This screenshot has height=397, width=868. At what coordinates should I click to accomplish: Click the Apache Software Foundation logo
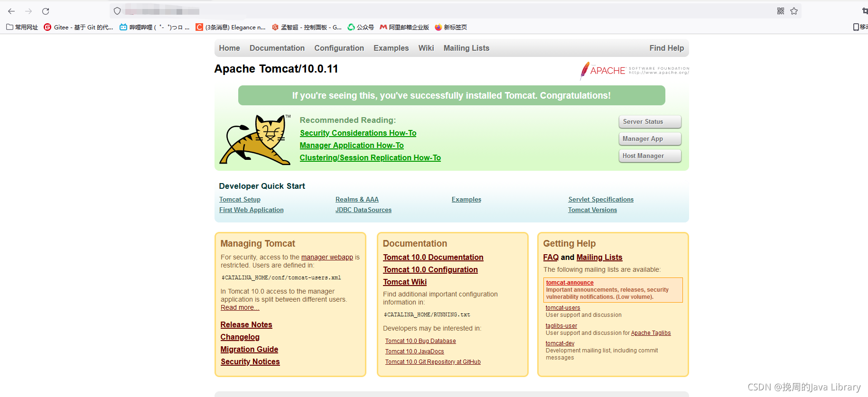point(635,71)
